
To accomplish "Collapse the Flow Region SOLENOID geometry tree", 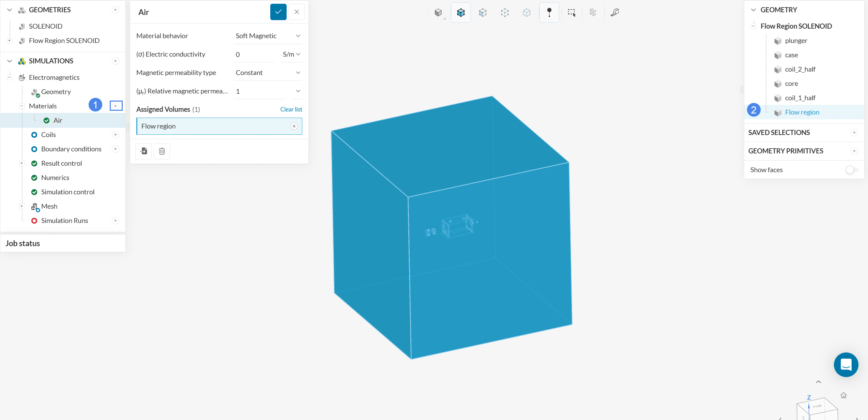I will point(753,26).
